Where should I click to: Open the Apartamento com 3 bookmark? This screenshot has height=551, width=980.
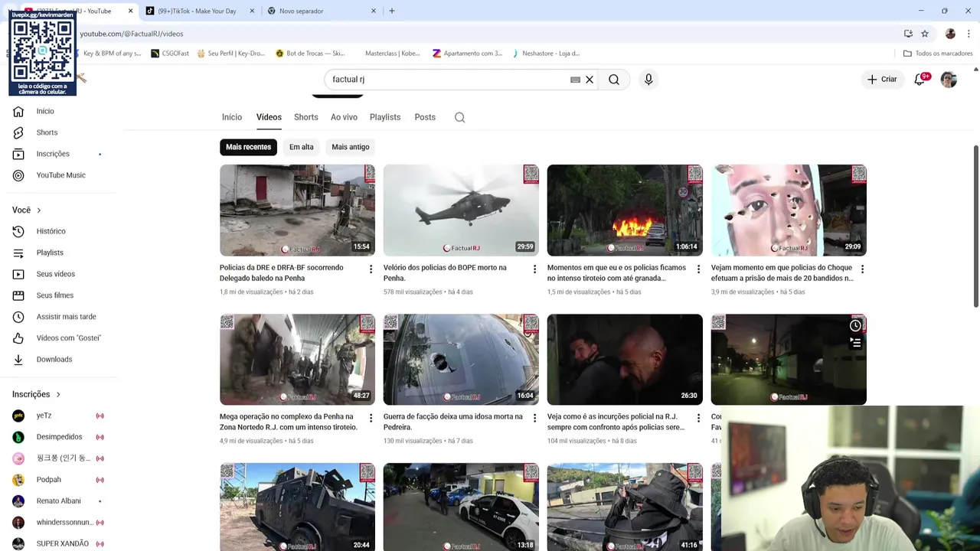(467, 54)
